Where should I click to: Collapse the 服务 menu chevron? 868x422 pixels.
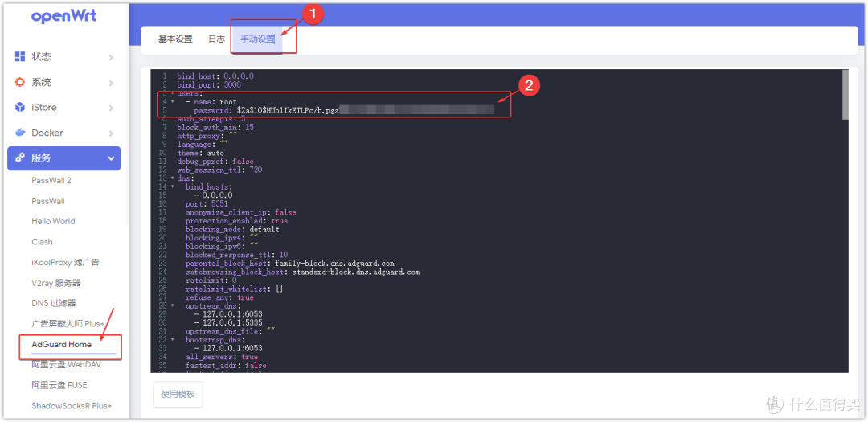pyautogui.click(x=111, y=158)
